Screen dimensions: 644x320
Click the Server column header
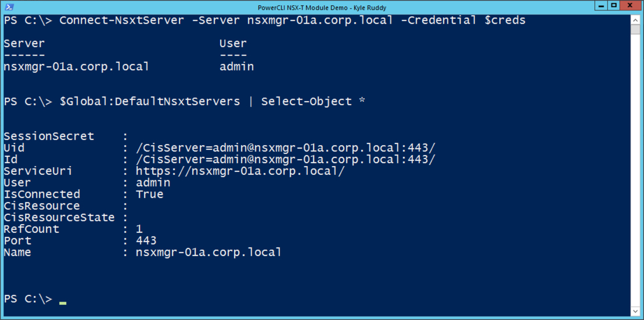[24, 44]
